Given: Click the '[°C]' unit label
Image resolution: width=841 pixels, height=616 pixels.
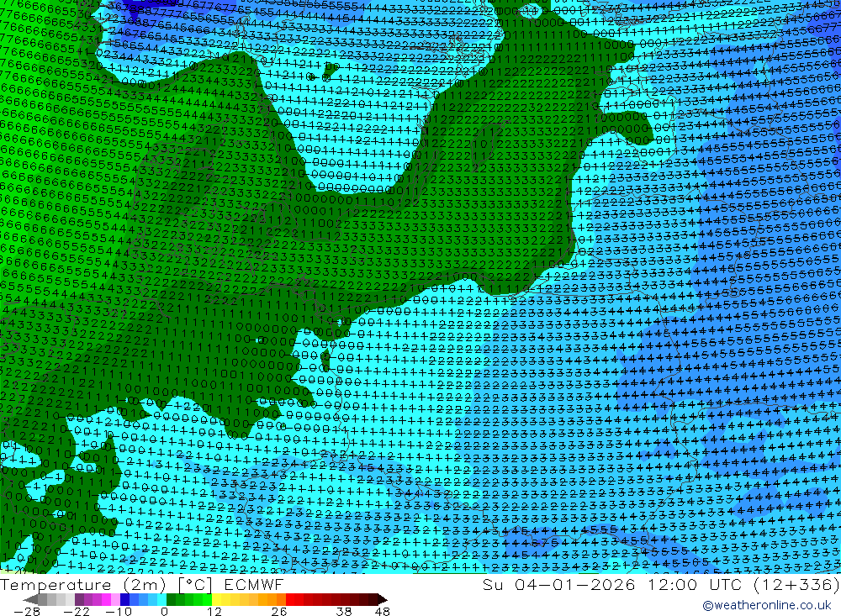Looking at the screenshot, I should 195,585.
